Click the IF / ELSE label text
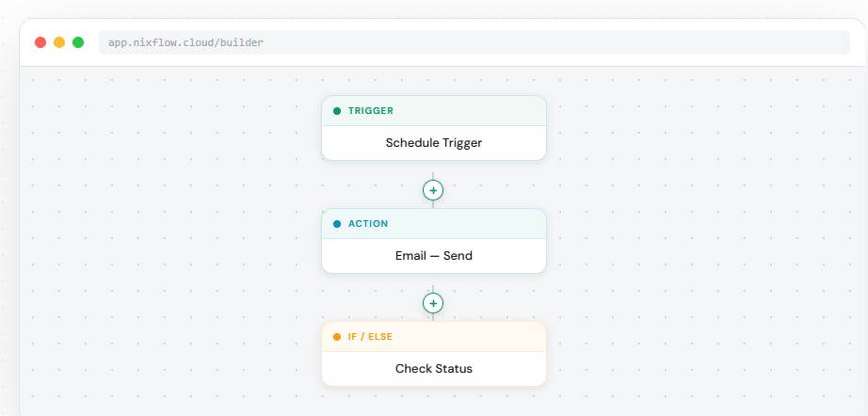 [370, 337]
